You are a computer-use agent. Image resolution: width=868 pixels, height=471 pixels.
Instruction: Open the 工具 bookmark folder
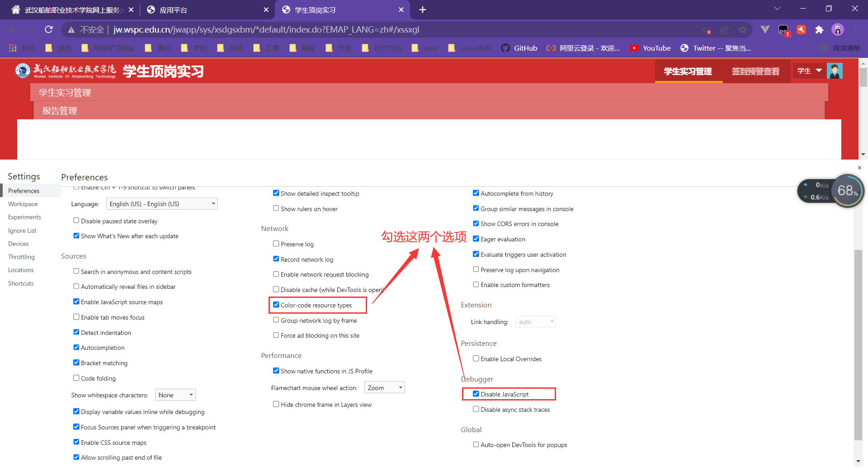point(266,48)
